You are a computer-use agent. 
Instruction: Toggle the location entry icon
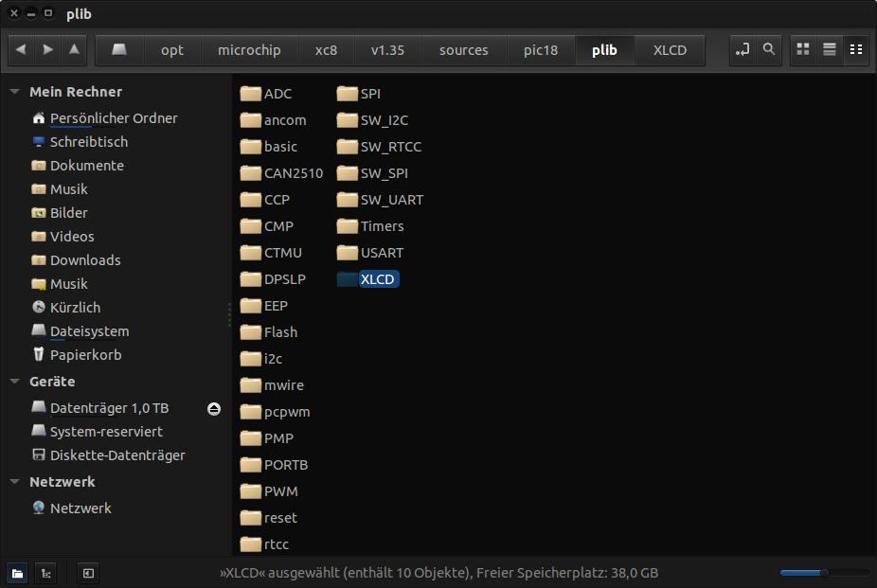743,50
